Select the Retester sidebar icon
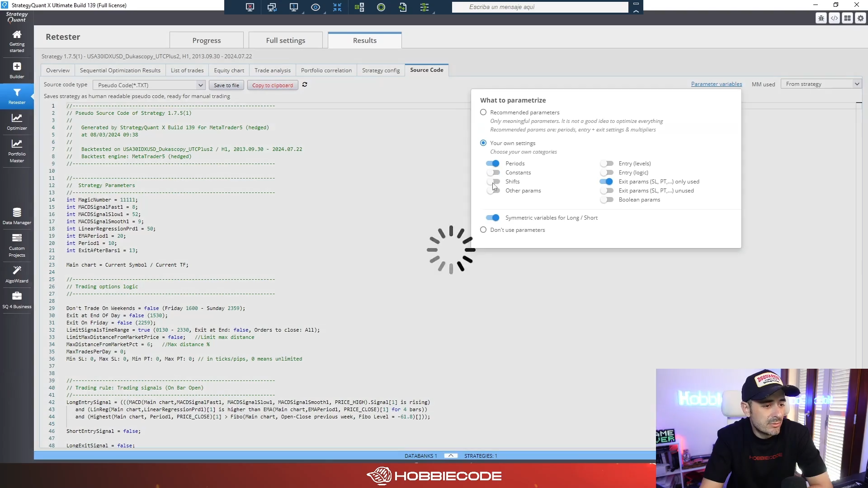 click(17, 96)
